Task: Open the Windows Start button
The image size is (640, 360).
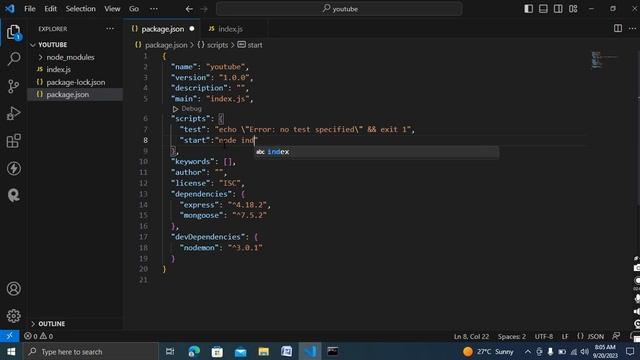Action: [x=11, y=351]
